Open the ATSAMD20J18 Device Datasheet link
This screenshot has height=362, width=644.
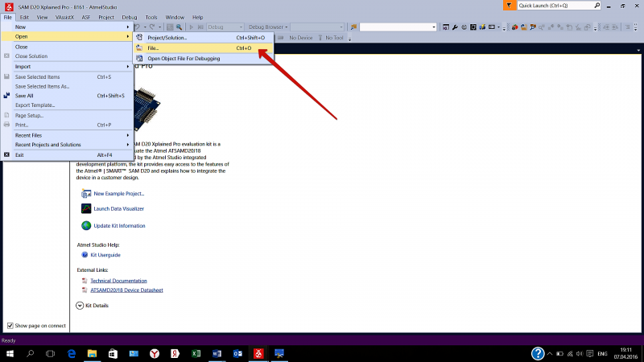point(126,290)
